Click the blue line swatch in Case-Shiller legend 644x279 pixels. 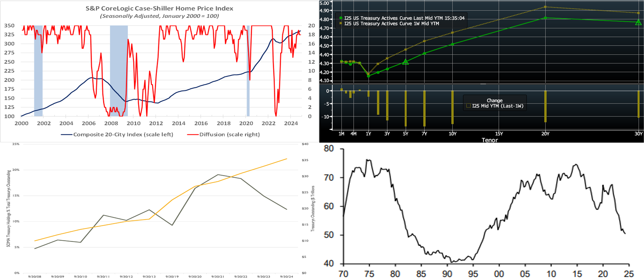tap(66, 135)
